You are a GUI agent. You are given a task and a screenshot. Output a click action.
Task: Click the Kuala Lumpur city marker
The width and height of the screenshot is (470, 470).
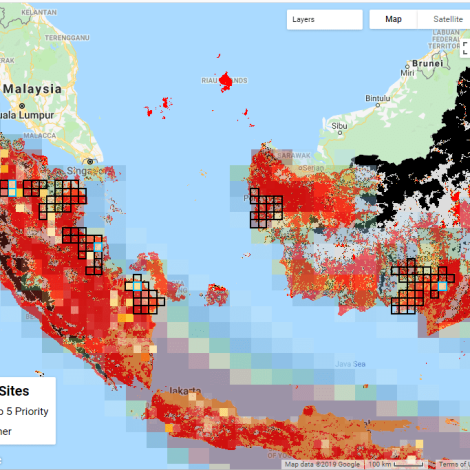pyautogui.click(x=22, y=106)
